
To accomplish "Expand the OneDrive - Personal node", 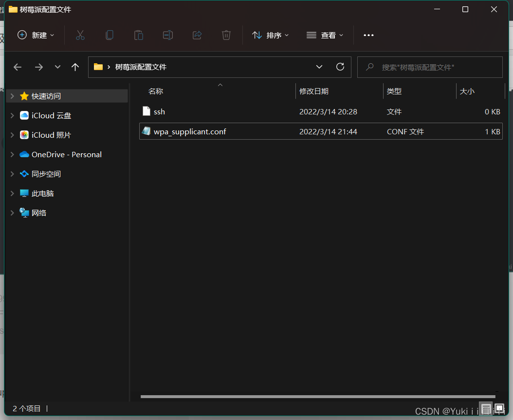I will 12,154.
